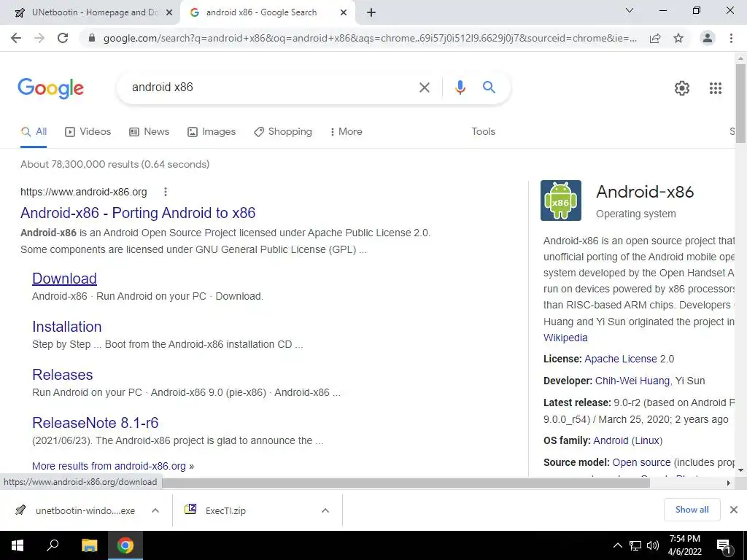Click the horizontal scrollbar thumb
747x560 pixels.
[x=406, y=483]
